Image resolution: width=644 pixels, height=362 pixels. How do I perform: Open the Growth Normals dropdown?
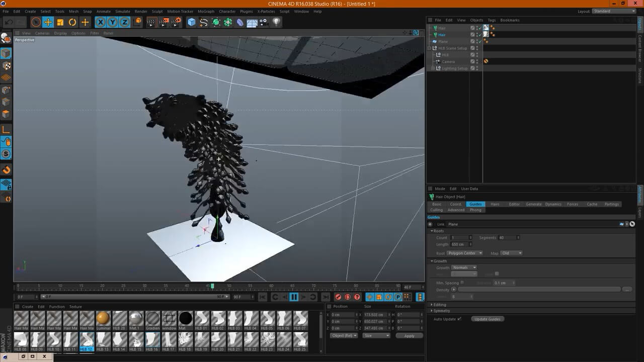click(x=464, y=267)
